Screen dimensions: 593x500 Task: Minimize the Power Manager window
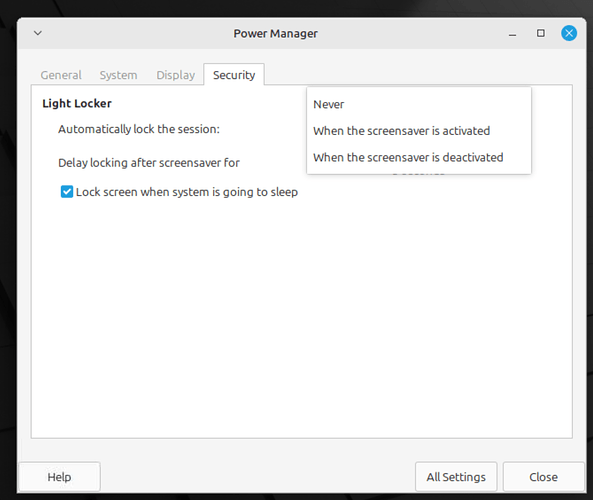tap(512, 34)
